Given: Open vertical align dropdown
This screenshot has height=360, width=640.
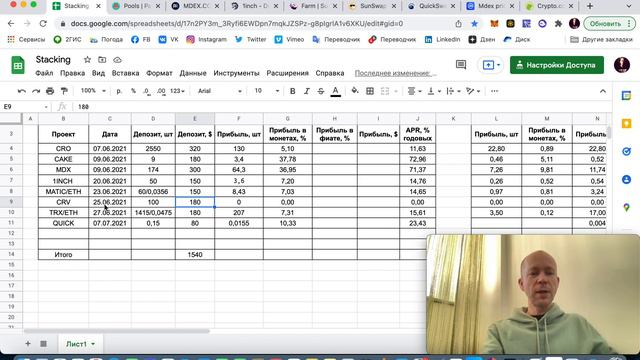Looking at the screenshot, I should pyautogui.click(x=433, y=91).
